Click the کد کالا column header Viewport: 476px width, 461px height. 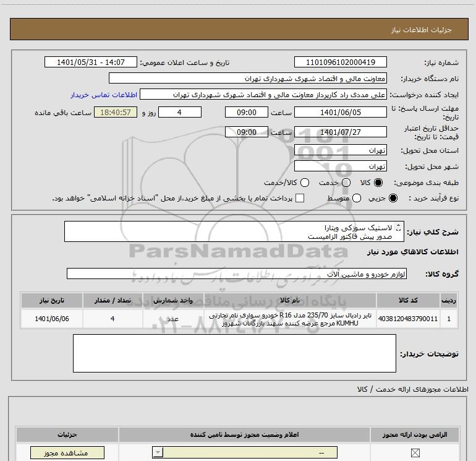(x=408, y=300)
